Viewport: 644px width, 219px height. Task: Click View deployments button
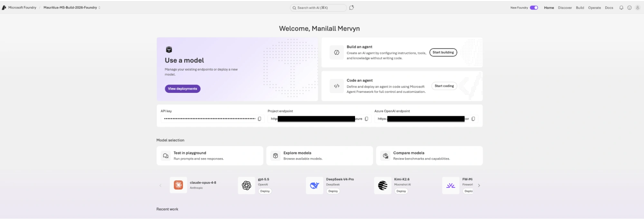[182, 89]
